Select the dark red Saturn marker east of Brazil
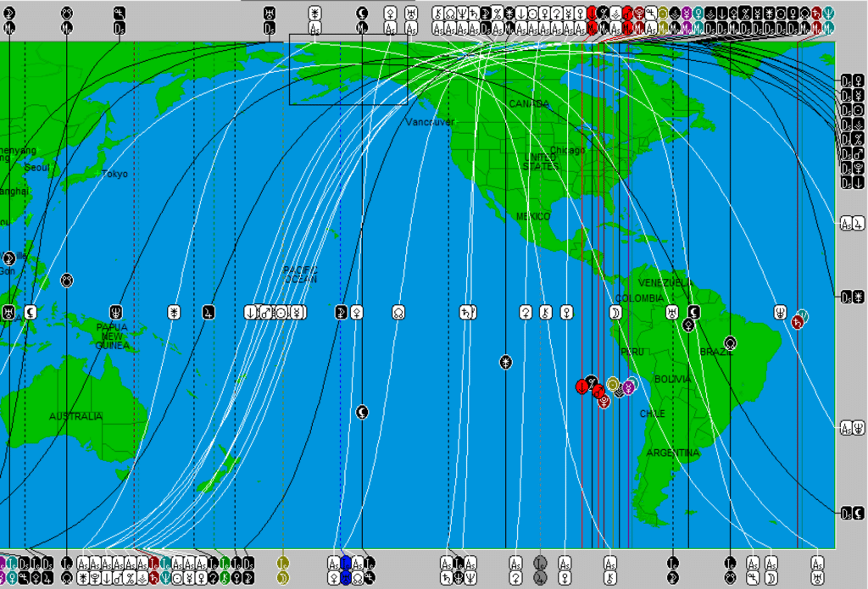The width and height of the screenshot is (868, 589). click(798, 322)
